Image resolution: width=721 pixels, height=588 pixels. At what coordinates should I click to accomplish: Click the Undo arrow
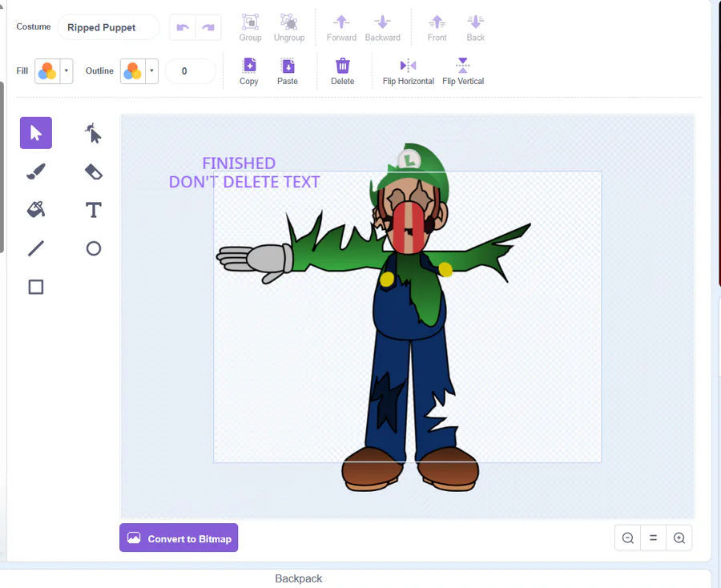coord(183,27)
